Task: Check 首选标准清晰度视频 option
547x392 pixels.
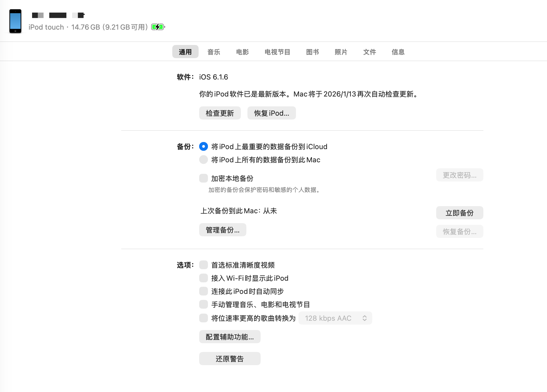Action: click(203, 265)
